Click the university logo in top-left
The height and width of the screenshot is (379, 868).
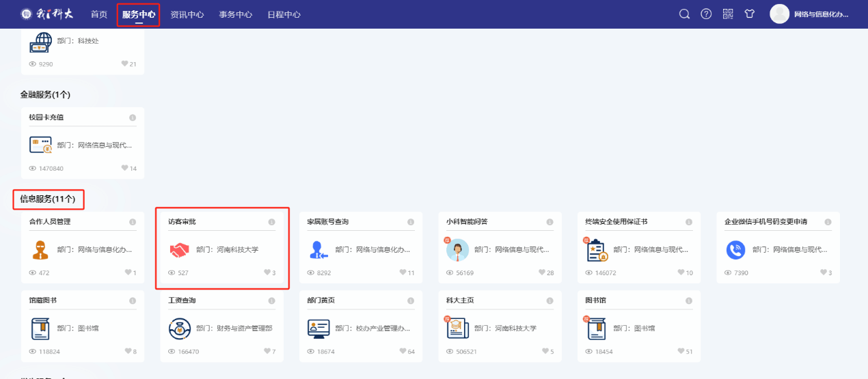click(x=46, y=14)
